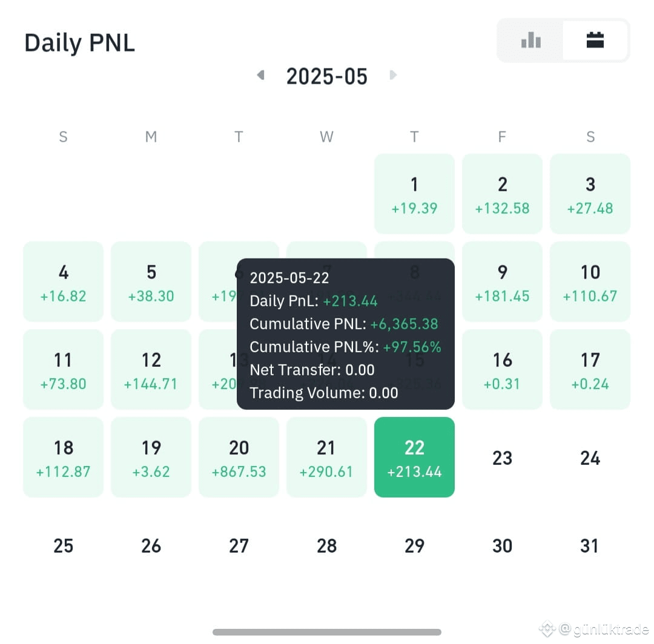This screenshot has height=644, width=654.
Task: Go to previous month arrow
Action: coord(260,75)
